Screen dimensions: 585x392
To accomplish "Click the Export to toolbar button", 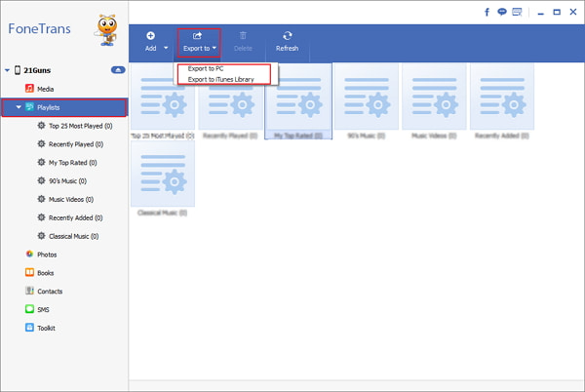I will (x=199, y=43).
